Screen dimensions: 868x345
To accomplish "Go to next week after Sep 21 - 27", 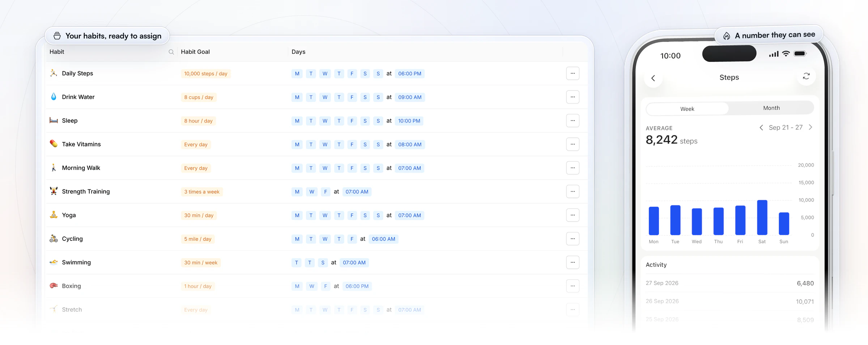I will coord(810,127).
